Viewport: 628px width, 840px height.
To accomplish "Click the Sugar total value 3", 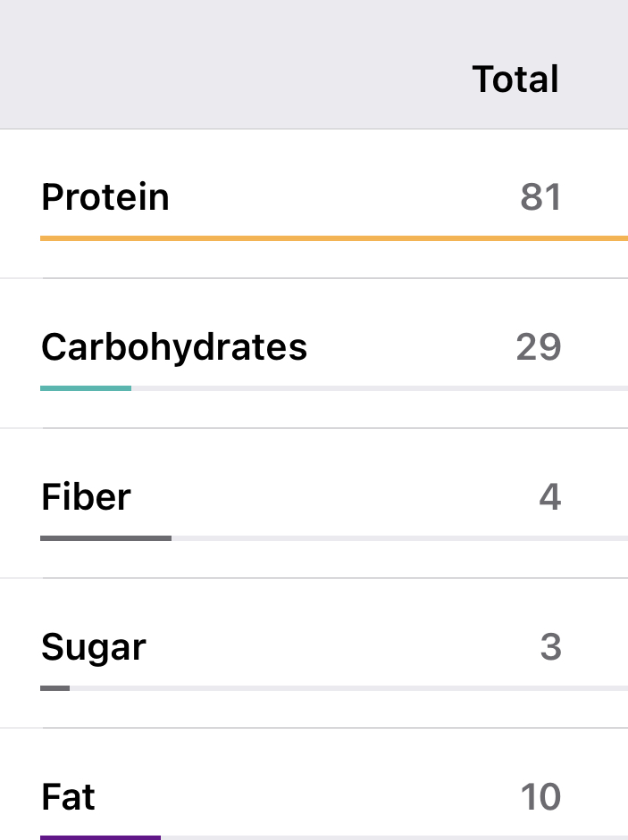I will (550, 647).
